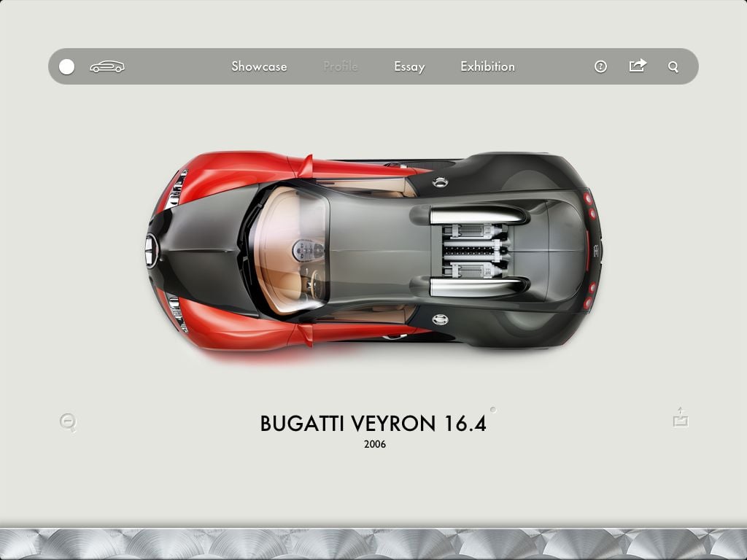Click the share arrow icon in navigation bar
This screenshot has height=560, width=747.
(638, 65)
